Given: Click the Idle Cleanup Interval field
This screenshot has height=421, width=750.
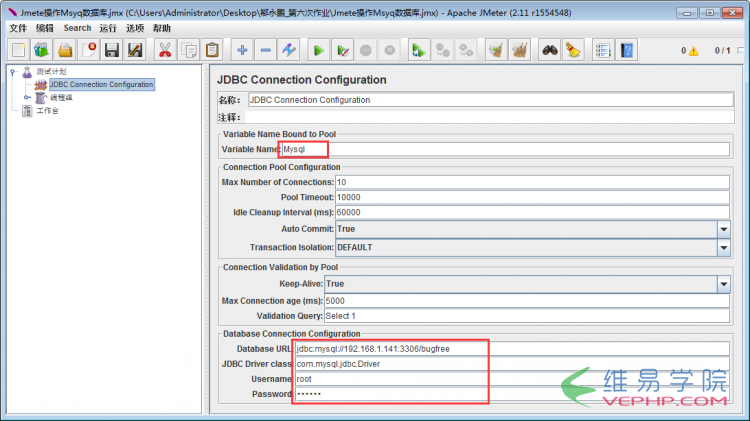Looking at the screenshot, I should click(532, 212).
